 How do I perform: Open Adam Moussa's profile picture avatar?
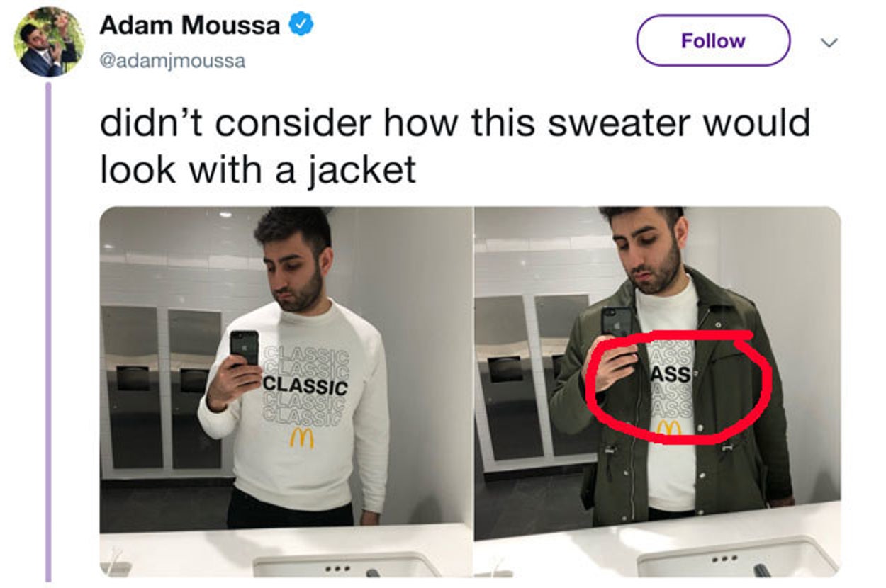tap(49, 42)
